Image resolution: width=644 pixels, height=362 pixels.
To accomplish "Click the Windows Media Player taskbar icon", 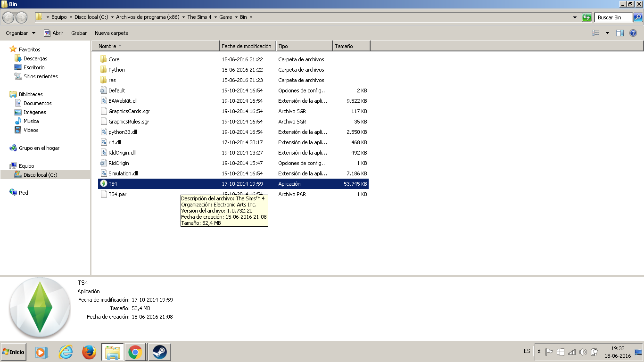I will coord(41,352).
